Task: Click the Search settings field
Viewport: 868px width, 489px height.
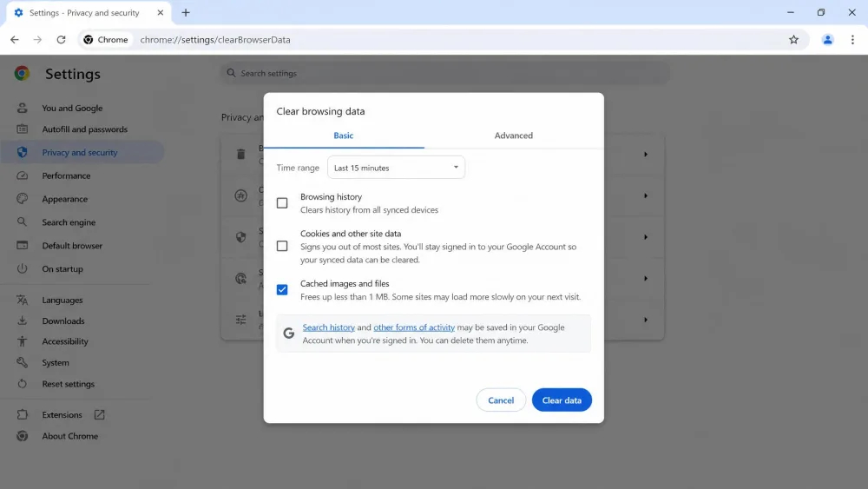Action: (x=445, y=73)
